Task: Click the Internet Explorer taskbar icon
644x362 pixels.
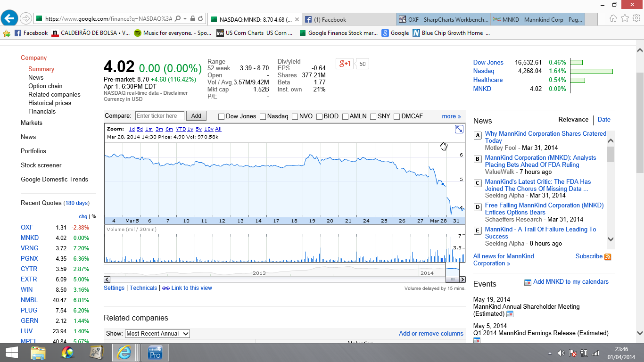Action: [x=124, y=353]
